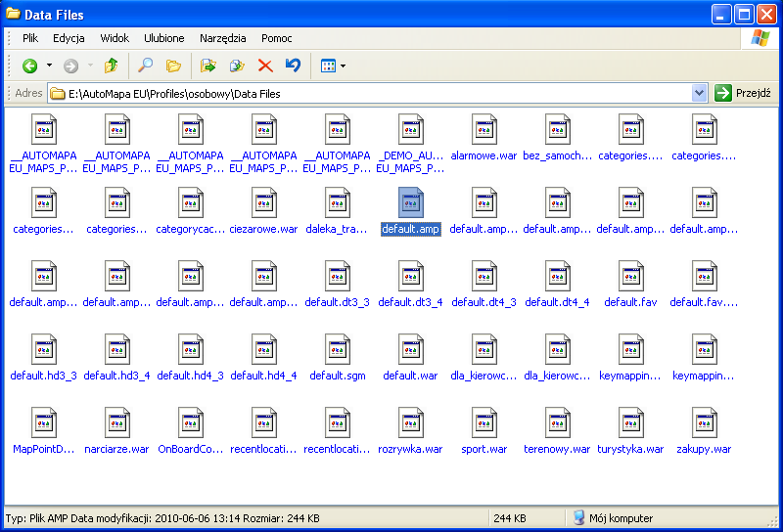Image resolution: width=783 pixels, height=532 pixels.
Task: Open the Narzędzia menu
Action: [x=222, y=38]
